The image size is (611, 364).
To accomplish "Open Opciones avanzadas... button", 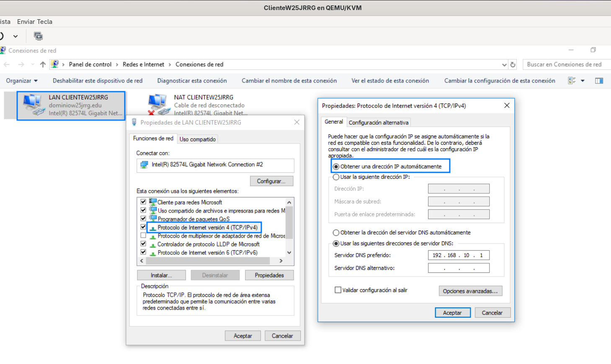I will (470, 291).
